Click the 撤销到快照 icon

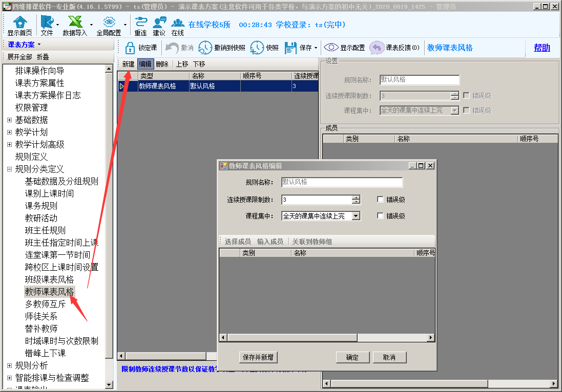point(205,48)
